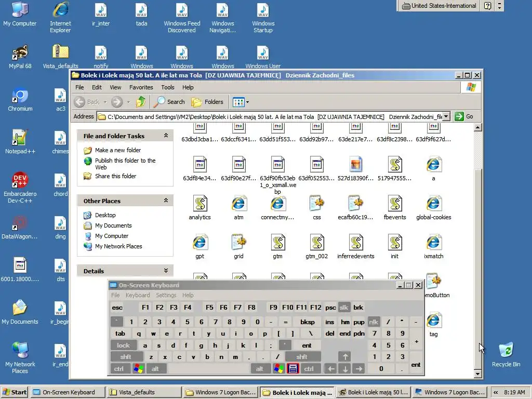This screenshot has width=532, height=399.
Task: Select the Recycle Bin icon
Action: [x=506, y=355]
